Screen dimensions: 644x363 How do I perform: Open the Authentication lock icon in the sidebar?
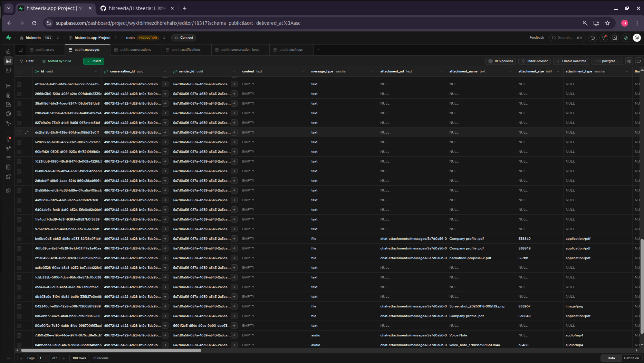tap(8, 95)
